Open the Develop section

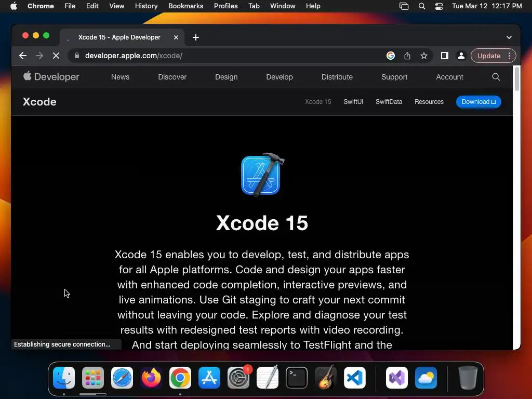tap(280, 77)
